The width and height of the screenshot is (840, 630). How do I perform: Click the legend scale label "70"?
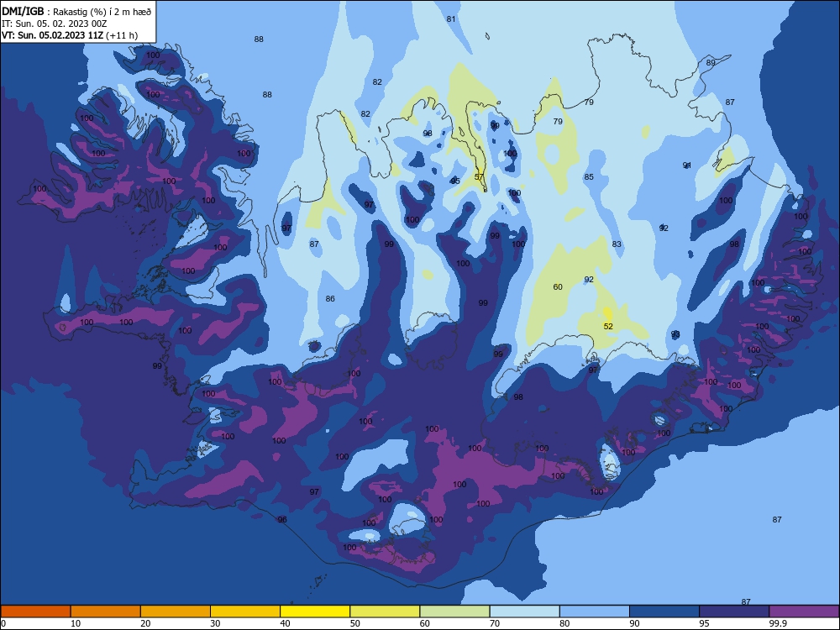(495, 623)
